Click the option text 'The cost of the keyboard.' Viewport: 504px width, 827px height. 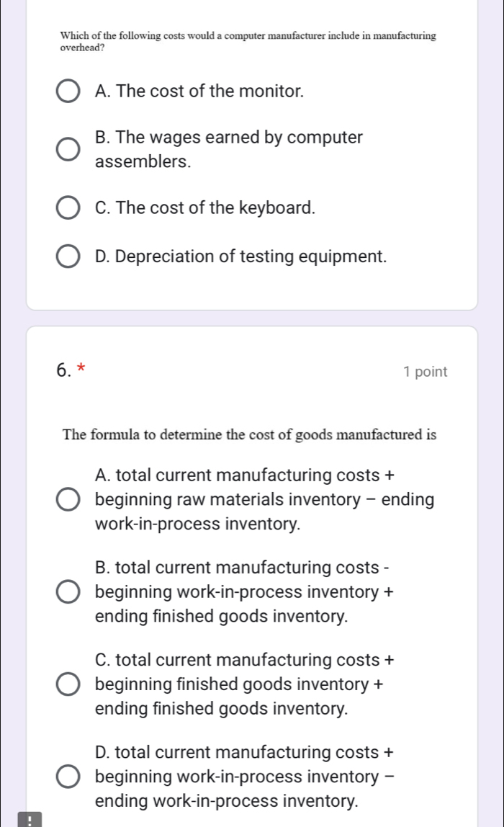[x=205, y=209]
